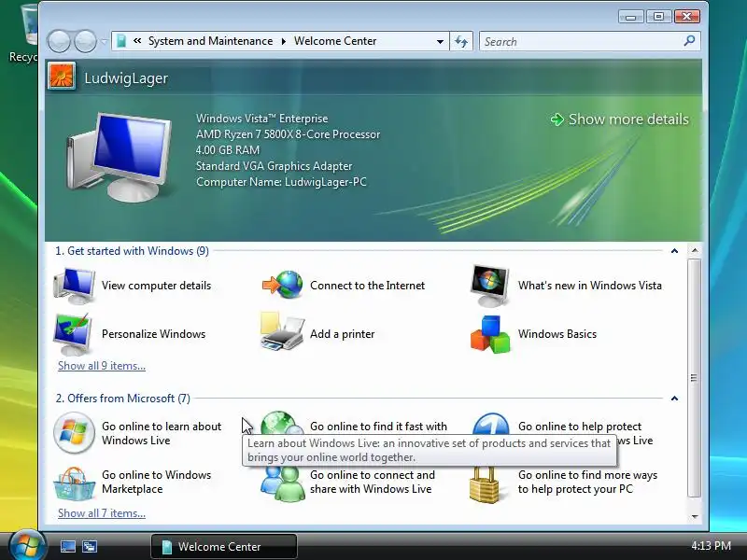
Task: Click the scrollbar up arrow
Action: click(695, 250)
